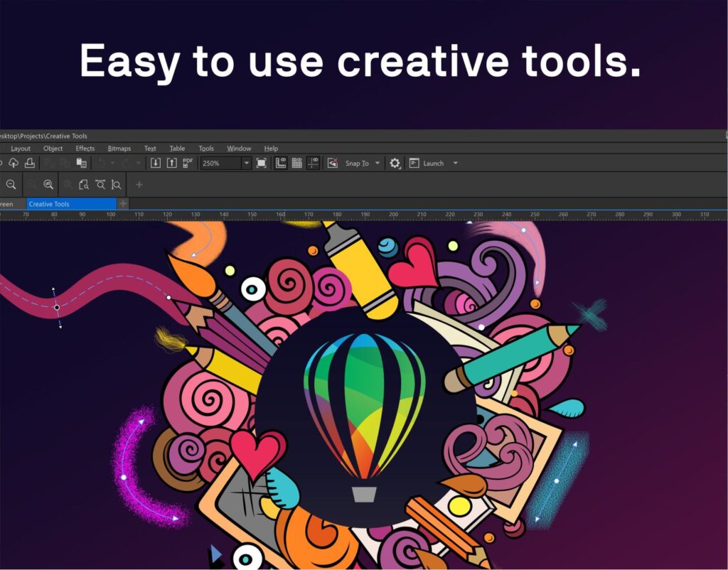Viewport: 728px width, 570px height.
Task: Click the Full-screen preview icon
Action: click(262, 163)
